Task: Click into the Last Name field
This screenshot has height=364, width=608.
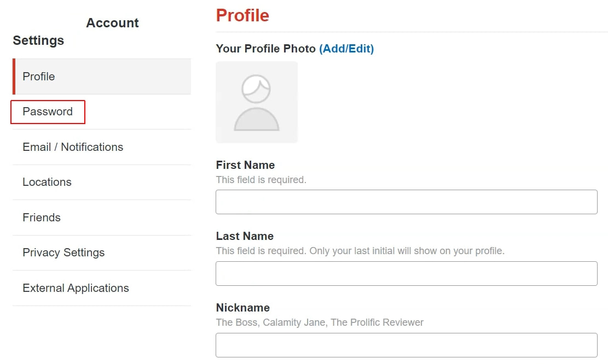Action: (x=406, y=273)
